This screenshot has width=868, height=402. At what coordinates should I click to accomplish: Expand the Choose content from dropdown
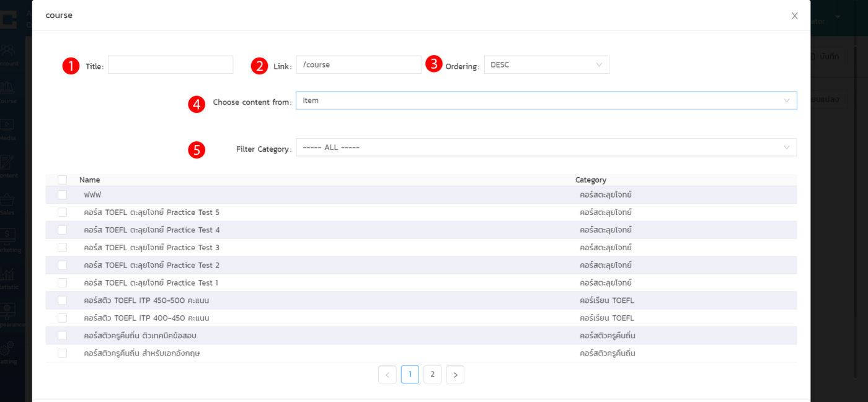(x=546, y=100)
